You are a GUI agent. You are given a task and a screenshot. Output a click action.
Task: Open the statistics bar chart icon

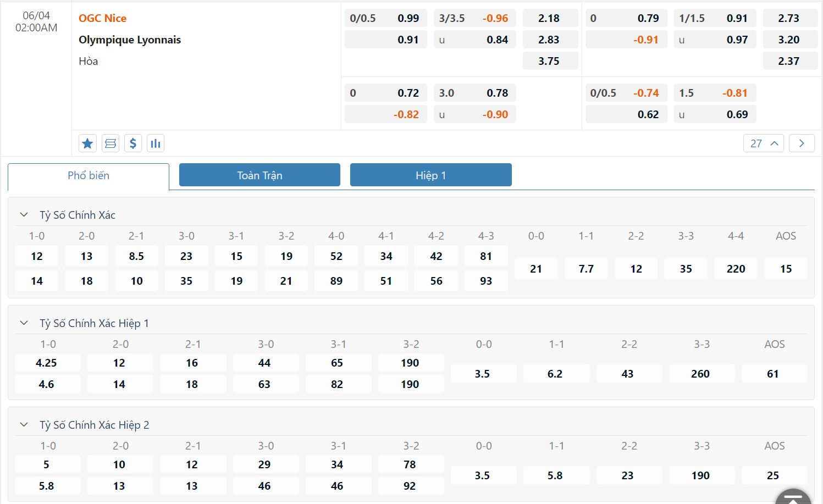point(156,143)
